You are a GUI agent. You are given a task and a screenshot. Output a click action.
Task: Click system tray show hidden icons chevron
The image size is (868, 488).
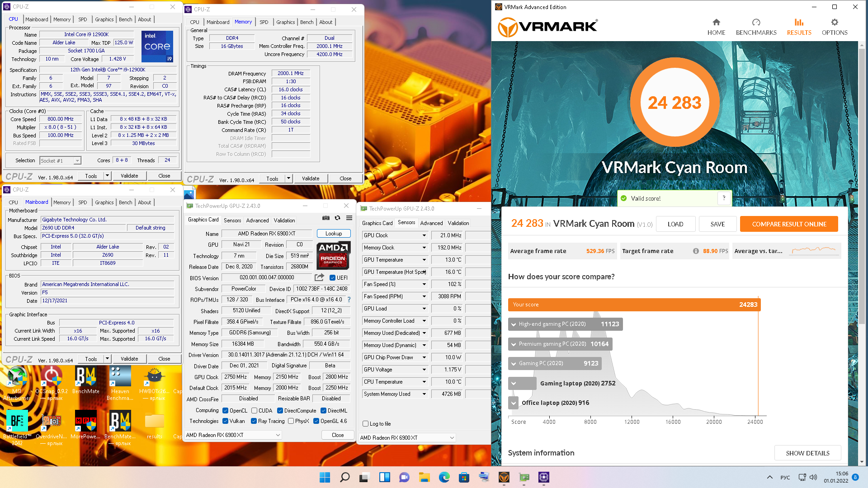coord(769,477)
